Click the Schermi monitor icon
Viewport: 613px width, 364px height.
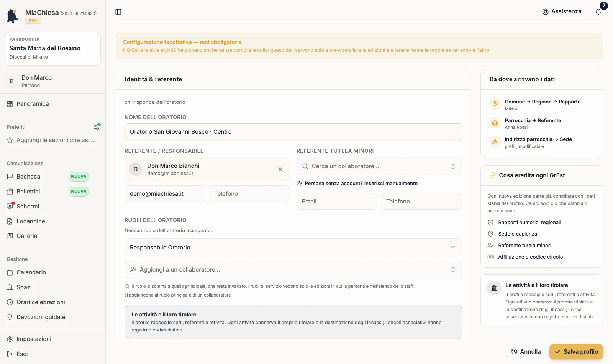coord(10,207)
